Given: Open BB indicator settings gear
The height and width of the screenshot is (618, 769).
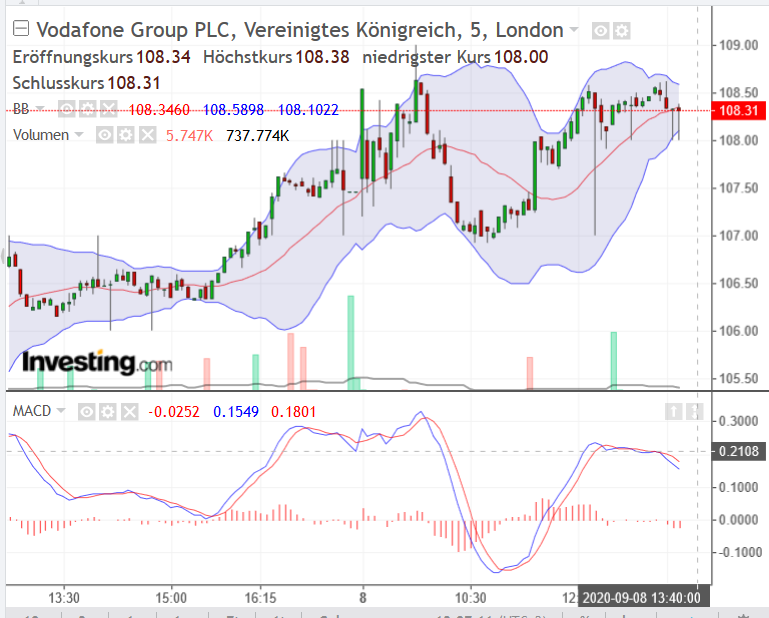Looking at the screenshot, I should (x=88, y=109).
